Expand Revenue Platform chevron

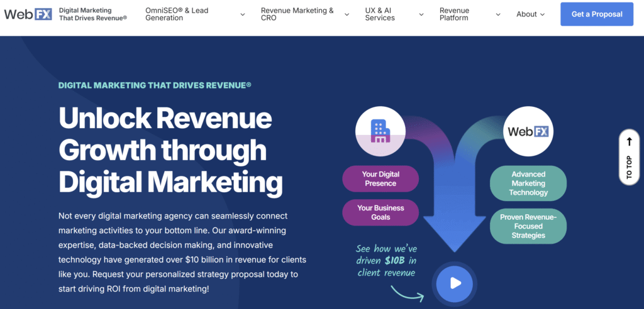[x=498, y=14]
